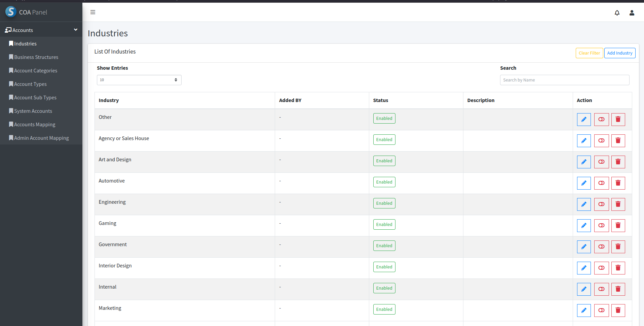Click the edit pencil for Other industry
The height and width of the screenshot is (326, 644).
[x=583, y=120]
